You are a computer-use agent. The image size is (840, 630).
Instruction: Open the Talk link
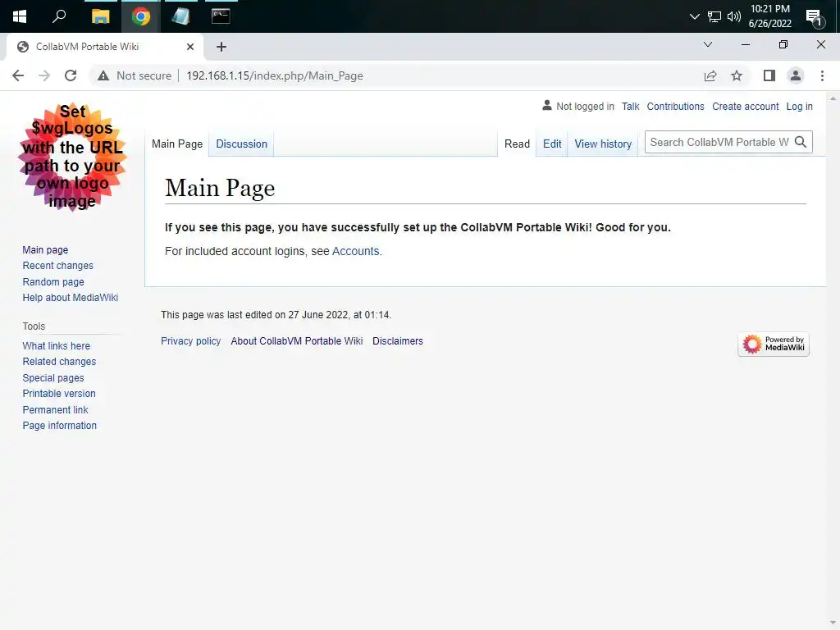coord(630,106)
